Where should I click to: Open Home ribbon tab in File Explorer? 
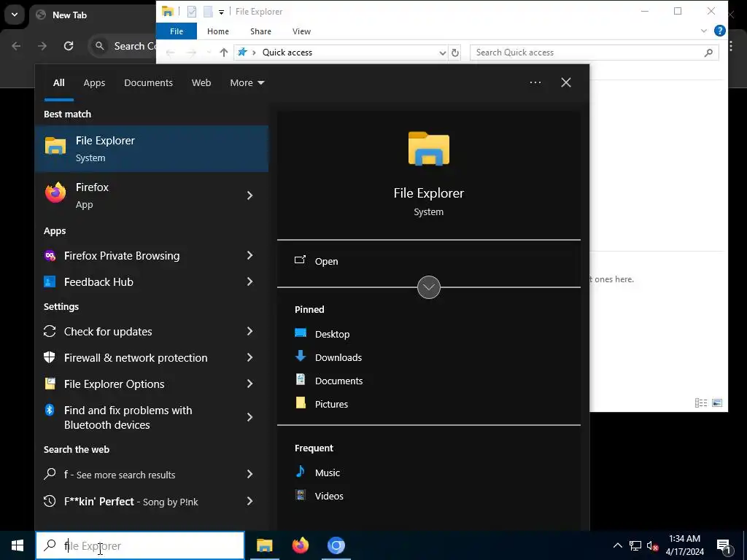tap(217, 31)
